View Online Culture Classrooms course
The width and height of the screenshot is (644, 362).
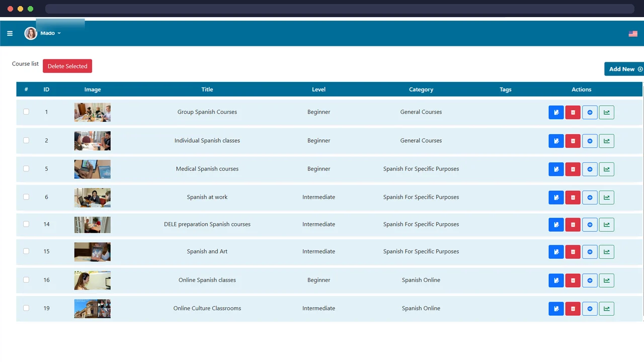tap(590, 309)
